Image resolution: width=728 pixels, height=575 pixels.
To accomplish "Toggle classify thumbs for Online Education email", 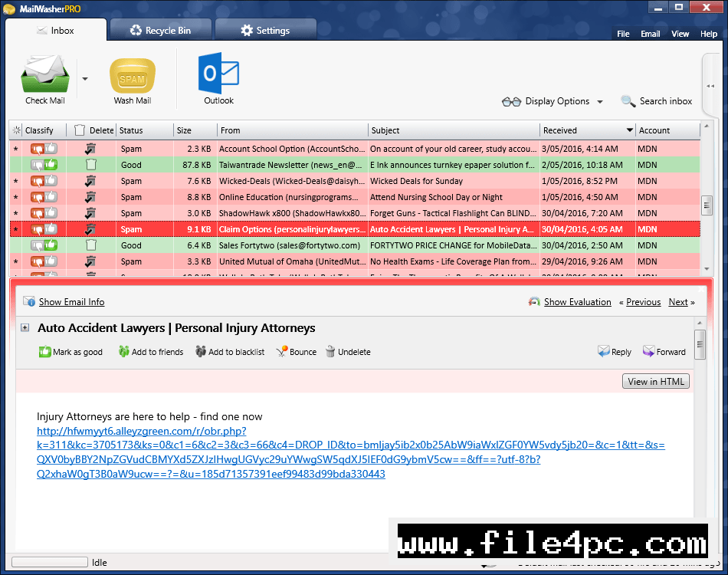I will 44,197.
